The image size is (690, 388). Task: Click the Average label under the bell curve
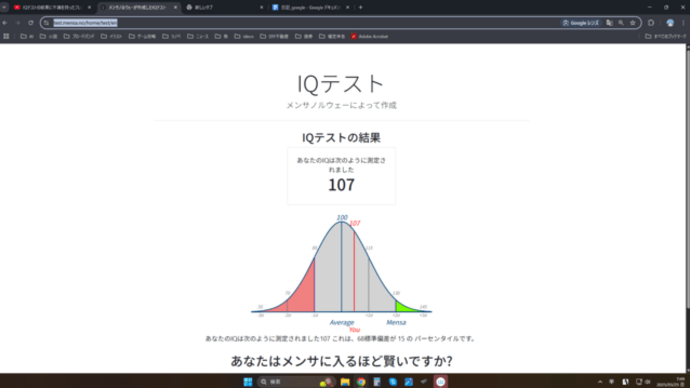(342, 322)
